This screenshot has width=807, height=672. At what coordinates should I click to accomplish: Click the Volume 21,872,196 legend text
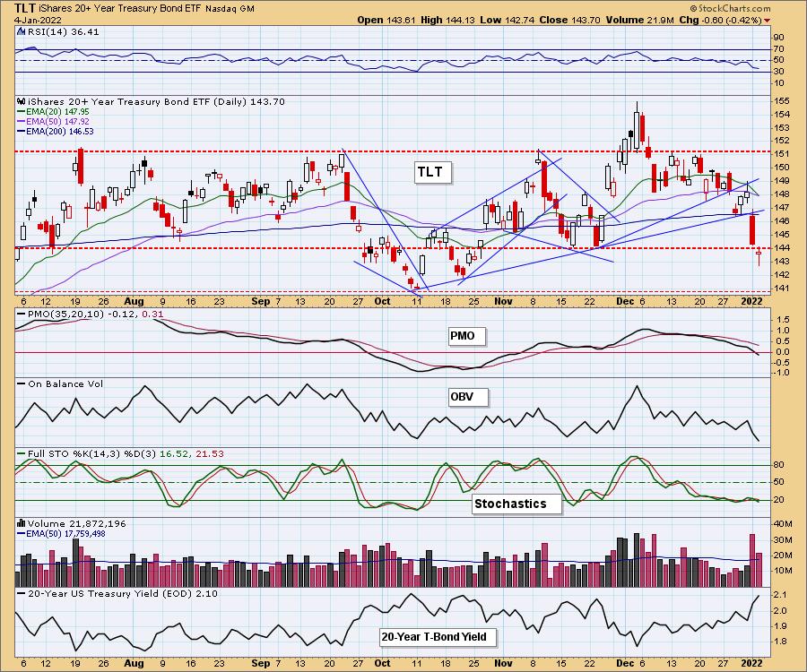tap(76, 523)
